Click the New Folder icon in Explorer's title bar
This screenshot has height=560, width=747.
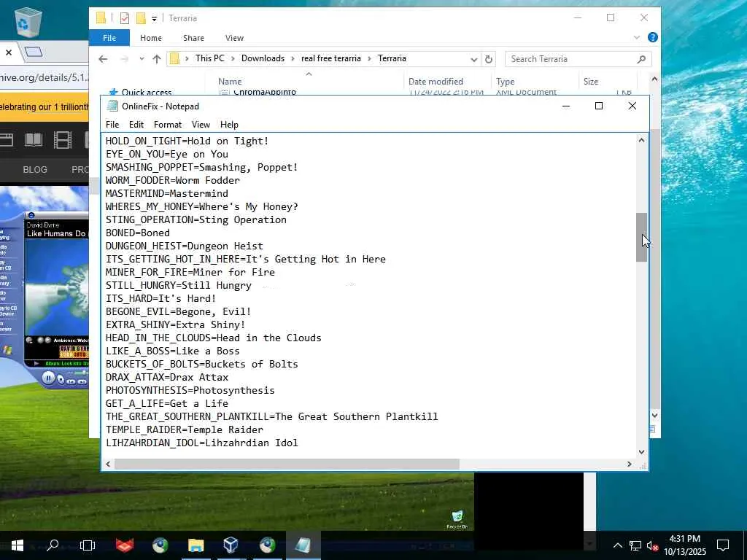click(141, 18)
